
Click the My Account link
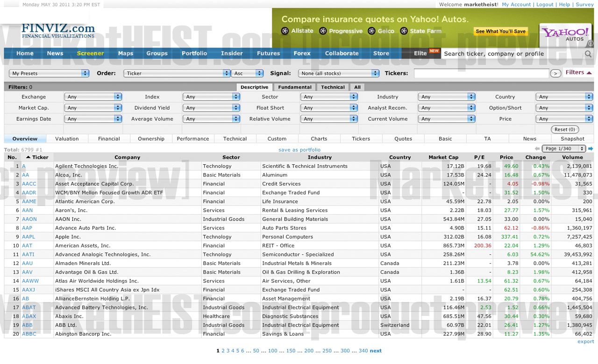516,5
